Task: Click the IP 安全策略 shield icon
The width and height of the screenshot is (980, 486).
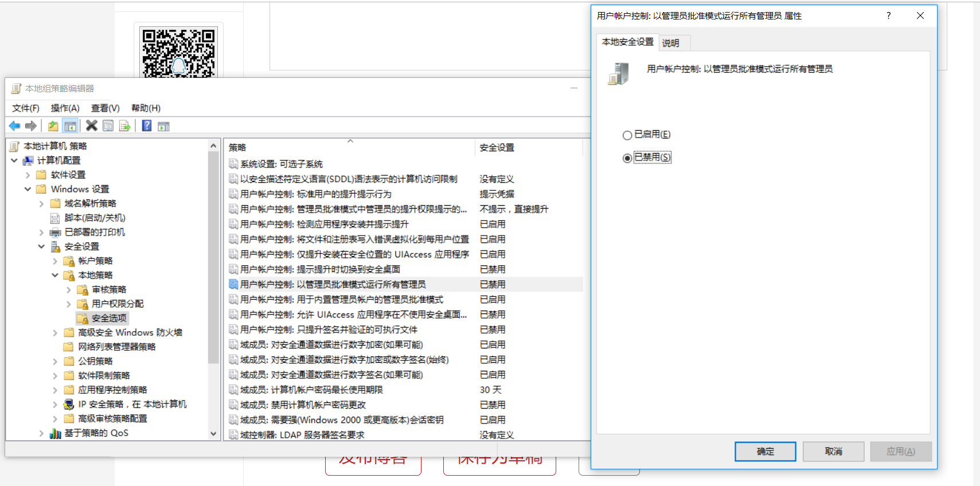Action: coord(69,404)
